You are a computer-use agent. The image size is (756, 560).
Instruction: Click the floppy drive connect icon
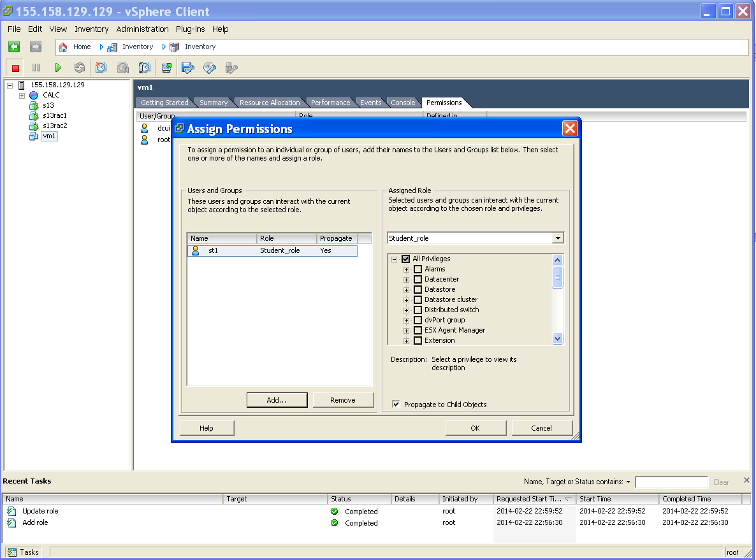coord(188,68)
